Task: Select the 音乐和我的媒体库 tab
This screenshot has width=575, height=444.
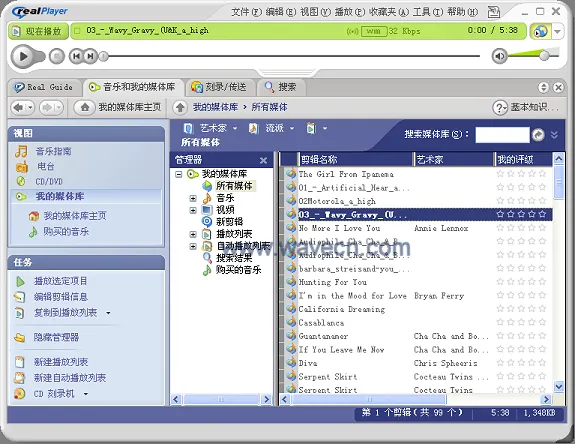Action: click(x=132, y=87)
